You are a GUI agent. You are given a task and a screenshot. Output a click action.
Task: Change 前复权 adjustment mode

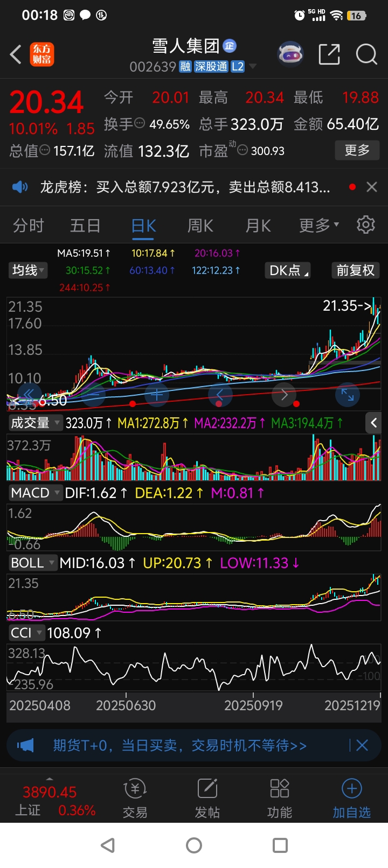pyautogui.click(x=355, y=270)
